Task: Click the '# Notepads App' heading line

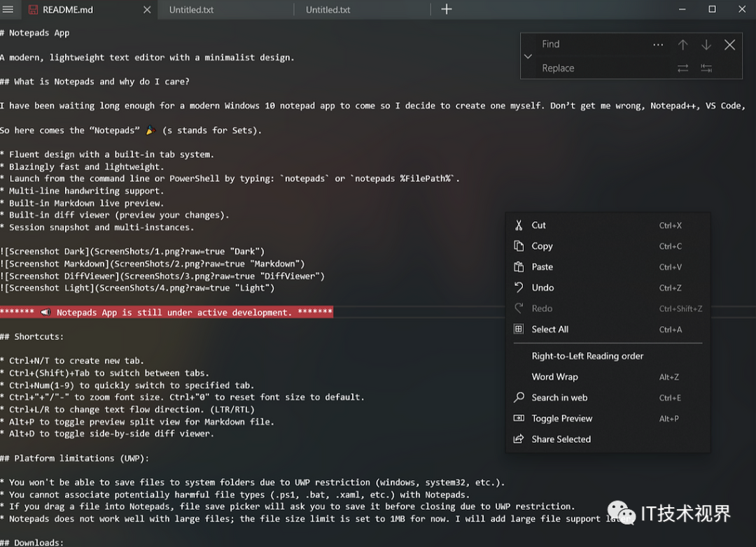Action: click(35, 33)
